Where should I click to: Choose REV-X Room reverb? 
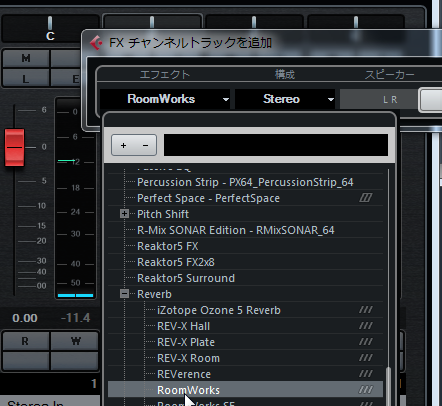coord(188,358)
